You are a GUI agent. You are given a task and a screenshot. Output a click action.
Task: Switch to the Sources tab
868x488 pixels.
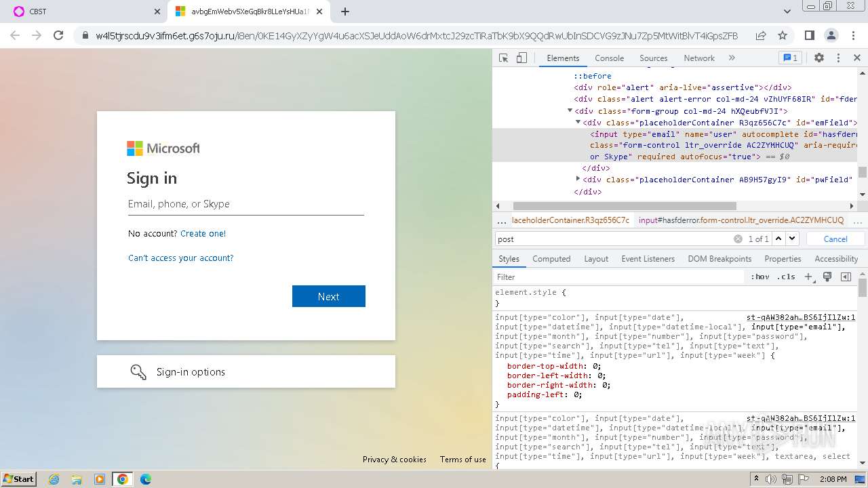(x=654, y=58)
